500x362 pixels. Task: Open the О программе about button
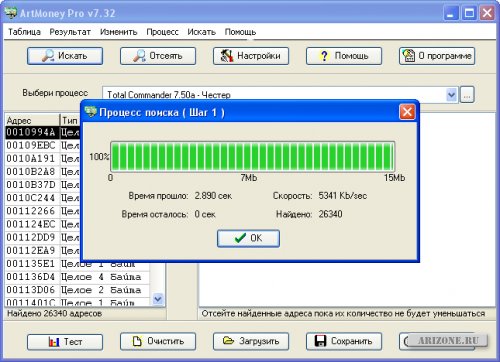437,56
